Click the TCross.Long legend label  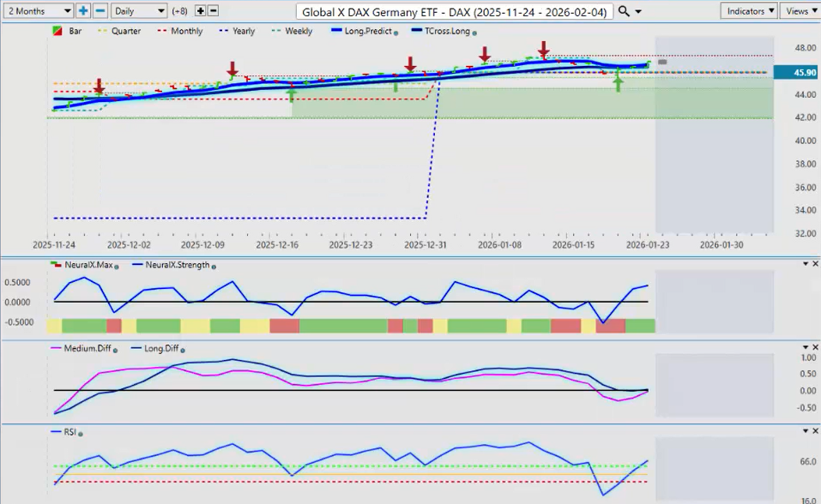pos(444,31)
